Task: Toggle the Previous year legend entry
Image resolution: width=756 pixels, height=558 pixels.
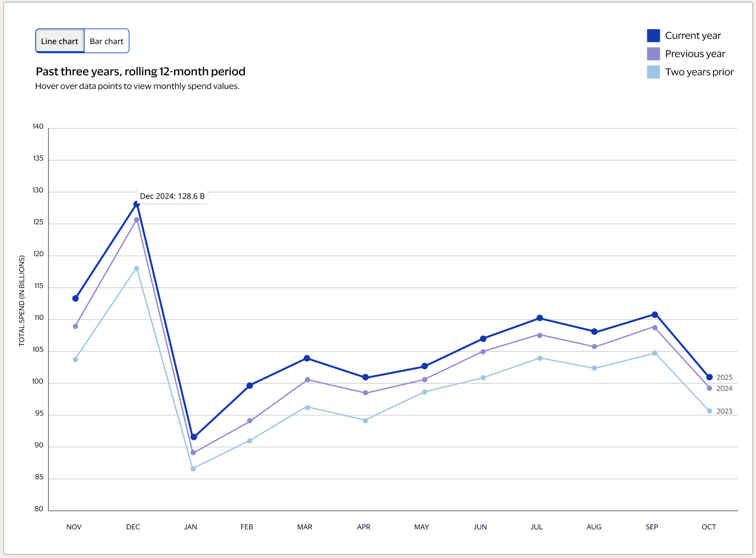Action: click(696, 53)
